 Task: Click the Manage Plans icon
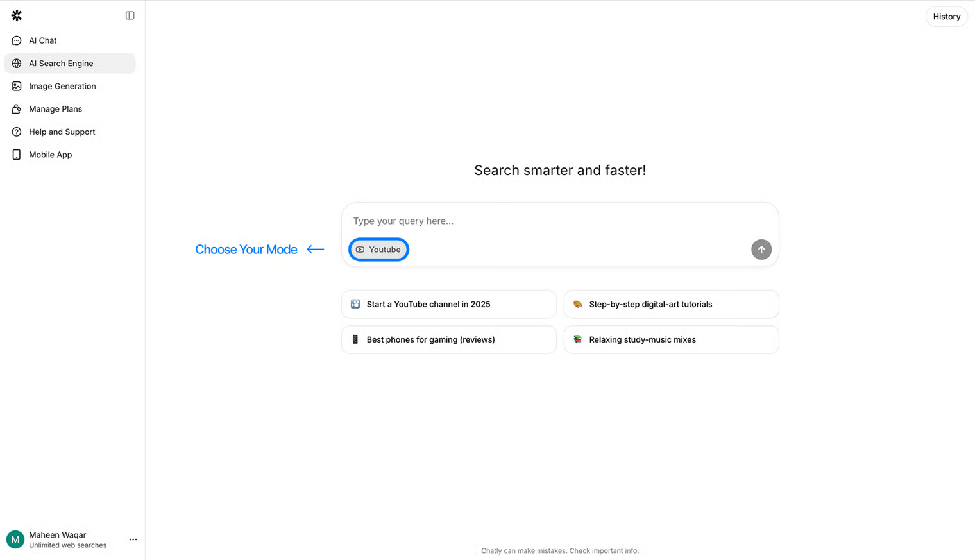[x=17, y=109]
